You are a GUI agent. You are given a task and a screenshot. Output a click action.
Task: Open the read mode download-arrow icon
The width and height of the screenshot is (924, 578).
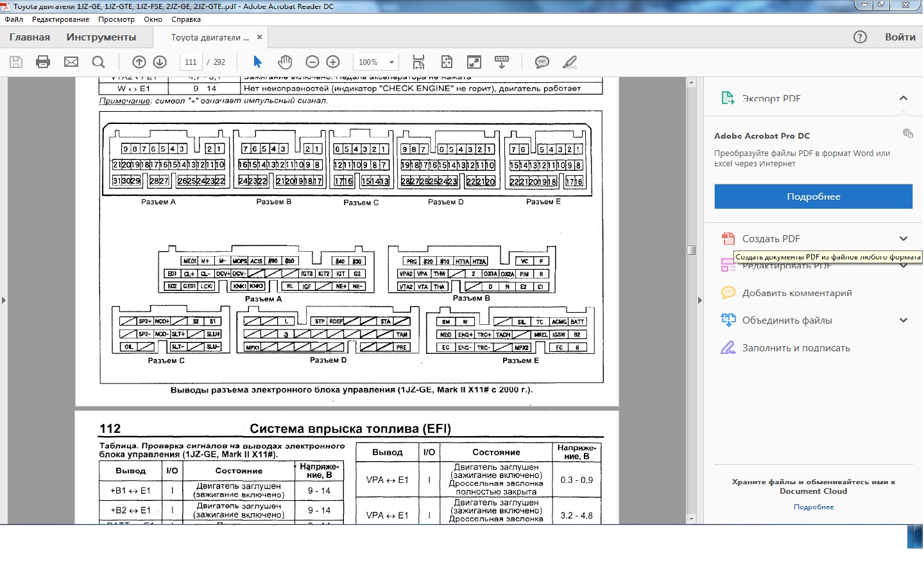502,62
